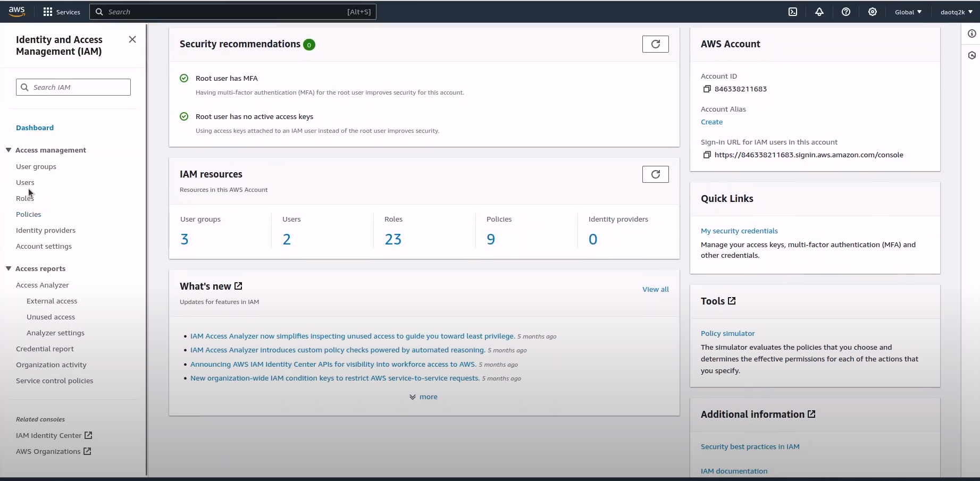Click the AWS logo home icon
This screenshot has width=980, height=481.
pos(17,12)
